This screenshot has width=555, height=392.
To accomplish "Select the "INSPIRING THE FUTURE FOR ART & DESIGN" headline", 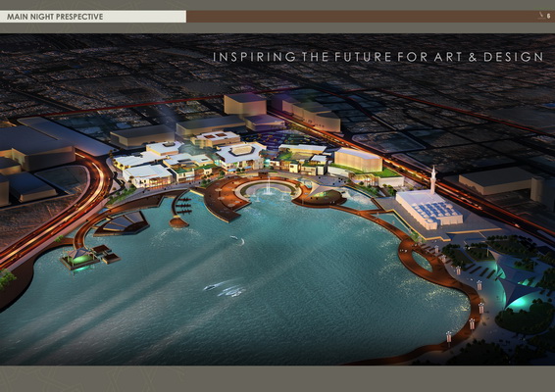I will point(378,57).
